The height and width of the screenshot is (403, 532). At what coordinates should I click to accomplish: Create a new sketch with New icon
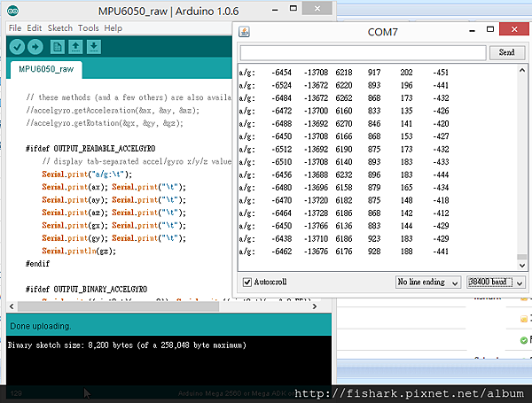pos(59,46)
